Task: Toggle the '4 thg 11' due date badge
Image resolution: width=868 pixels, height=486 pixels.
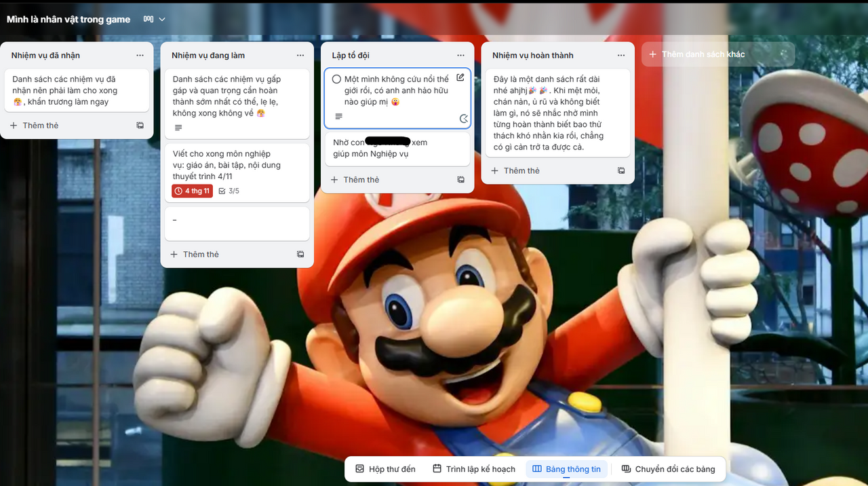Action: click(x=192, y=191)
